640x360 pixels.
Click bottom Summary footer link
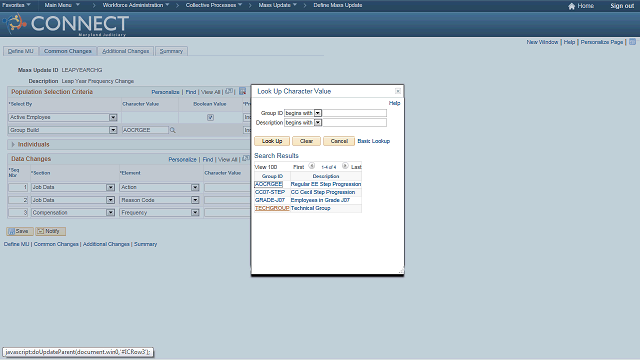[x=145, y=244]
